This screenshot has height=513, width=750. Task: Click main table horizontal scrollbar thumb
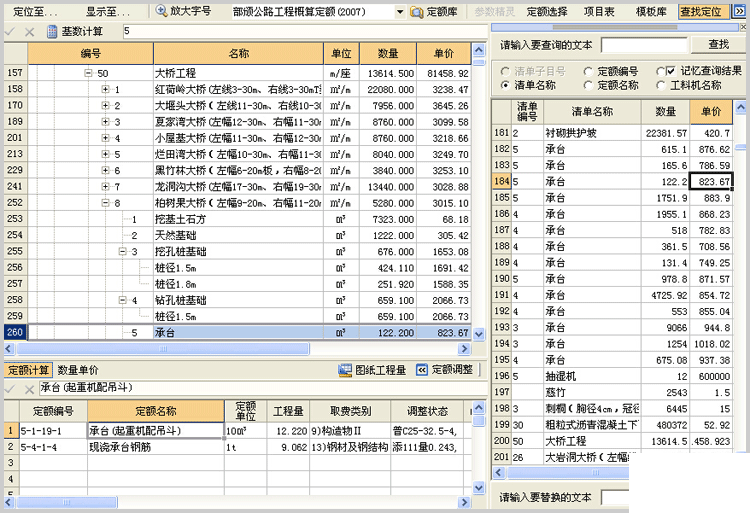coord(163,349)
